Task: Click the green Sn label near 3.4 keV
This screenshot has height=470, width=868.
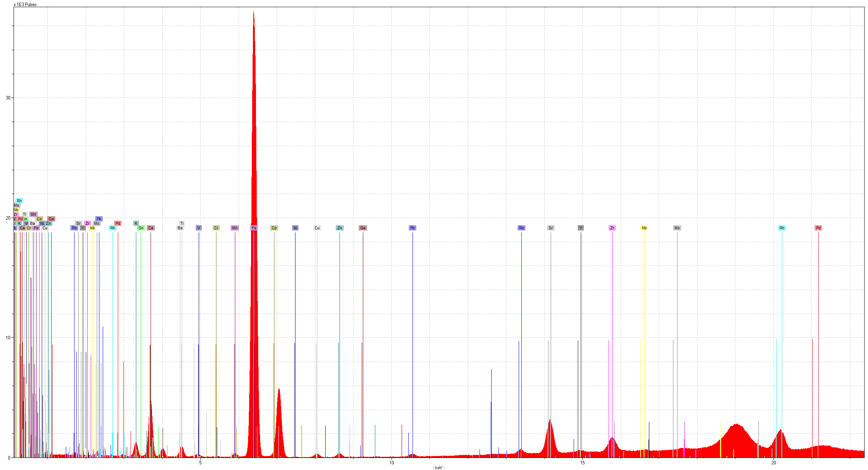Action: (141, 228)
